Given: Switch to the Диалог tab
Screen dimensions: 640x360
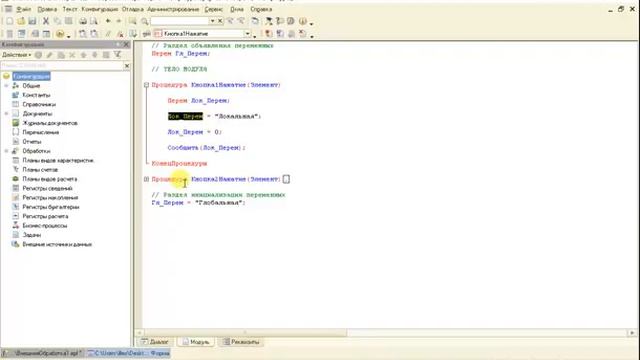Looking at the screenshot, I should tap(155, 342).
